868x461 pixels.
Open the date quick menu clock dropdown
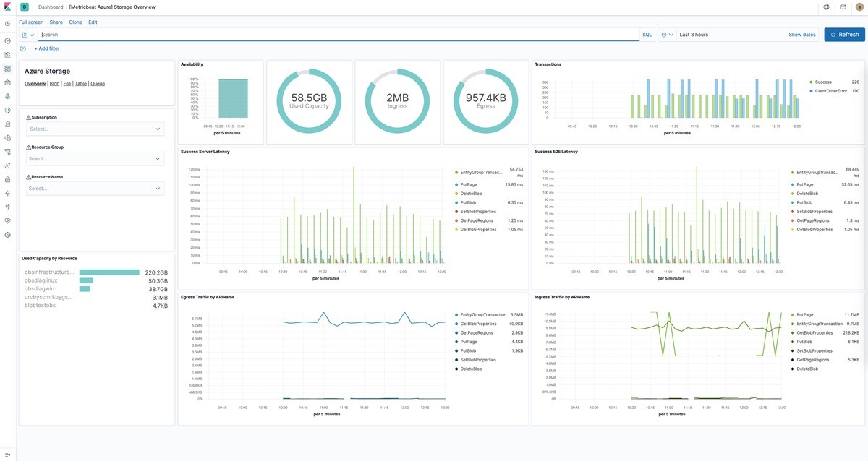(667, 35)
